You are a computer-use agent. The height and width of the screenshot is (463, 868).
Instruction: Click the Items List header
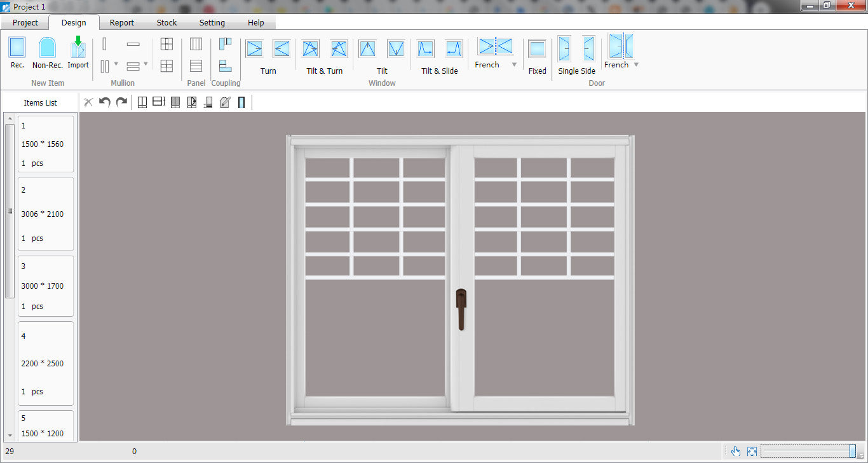41,102
